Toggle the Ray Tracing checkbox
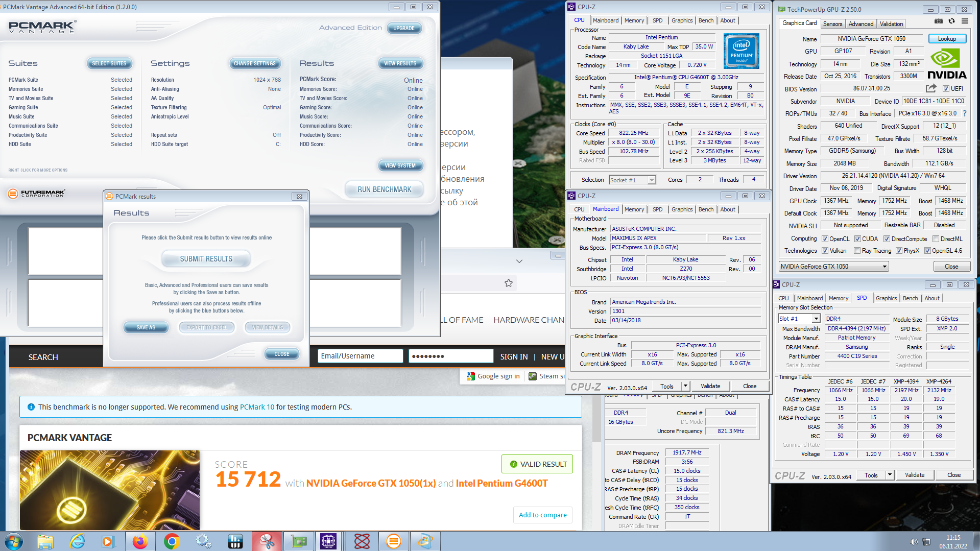Image resolution: width=980 pixels, height=551 pixels. (857, 251)
